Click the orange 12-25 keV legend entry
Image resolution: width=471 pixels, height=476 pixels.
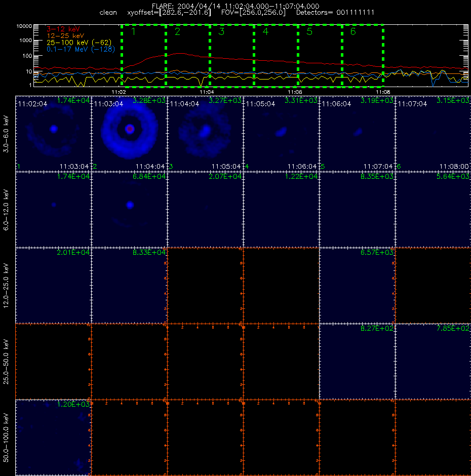(65, 36)
